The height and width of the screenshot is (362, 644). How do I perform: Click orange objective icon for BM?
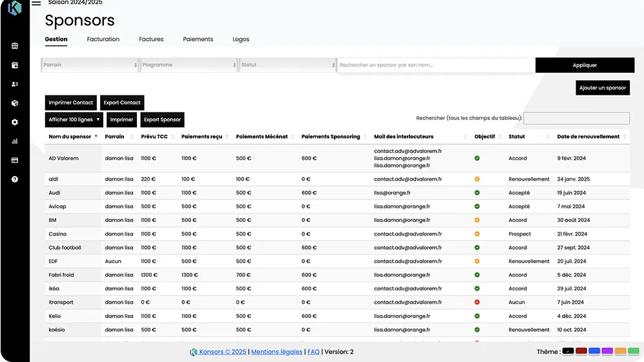(477, 220)
